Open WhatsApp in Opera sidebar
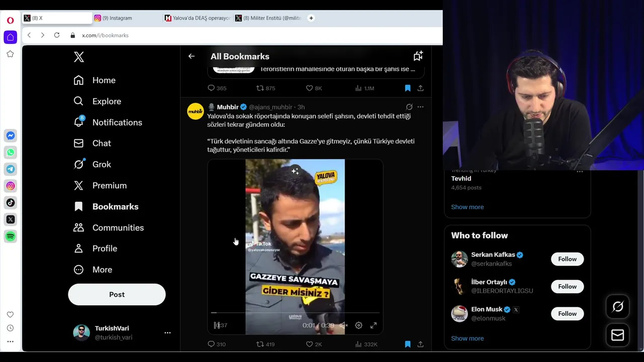The width and height of the screenshot is (644, 362). 11,152
